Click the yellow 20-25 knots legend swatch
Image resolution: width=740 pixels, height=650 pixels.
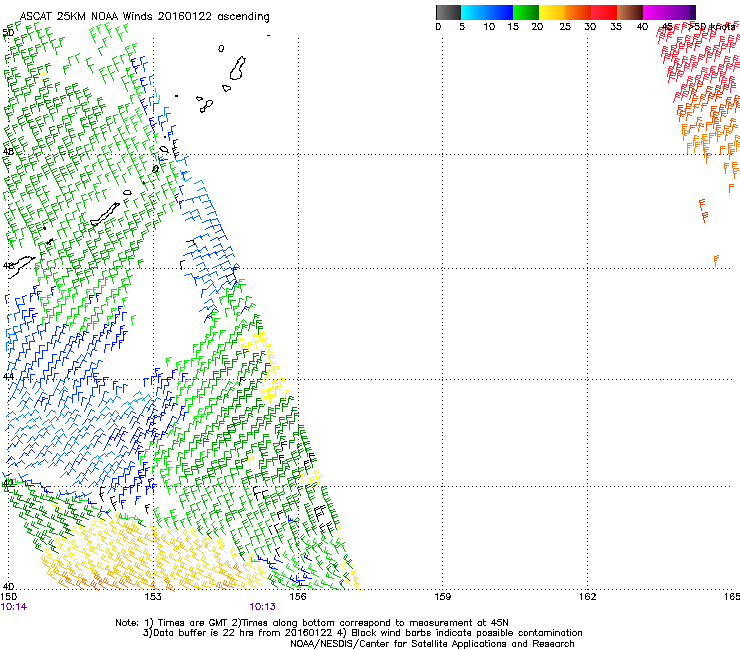point(552,12)
